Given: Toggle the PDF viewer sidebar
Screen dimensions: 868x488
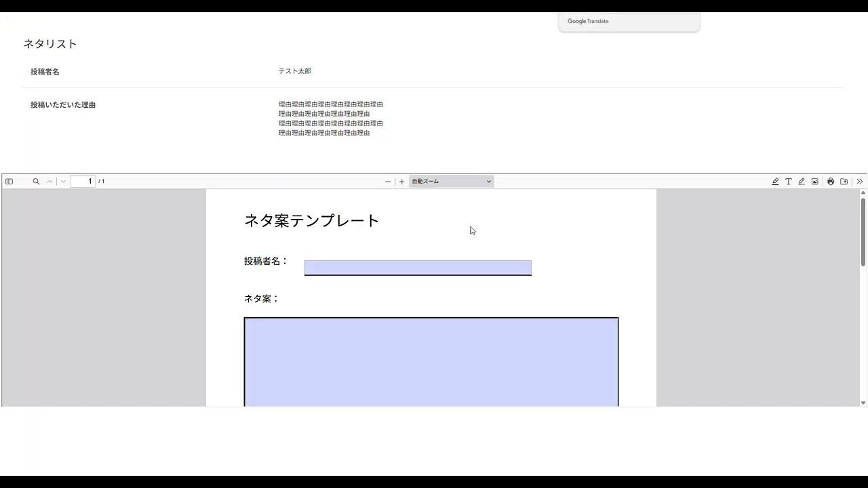Looking at the screenshot, I should (9, 182).
